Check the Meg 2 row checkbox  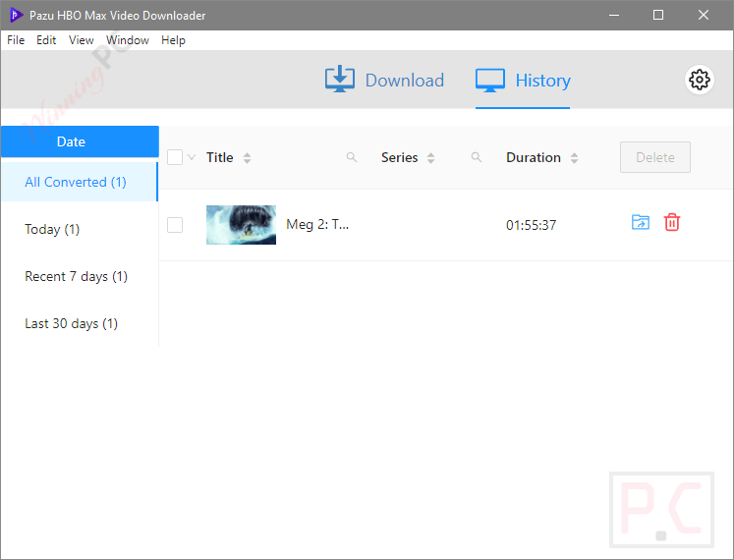[x=175, y=225]
